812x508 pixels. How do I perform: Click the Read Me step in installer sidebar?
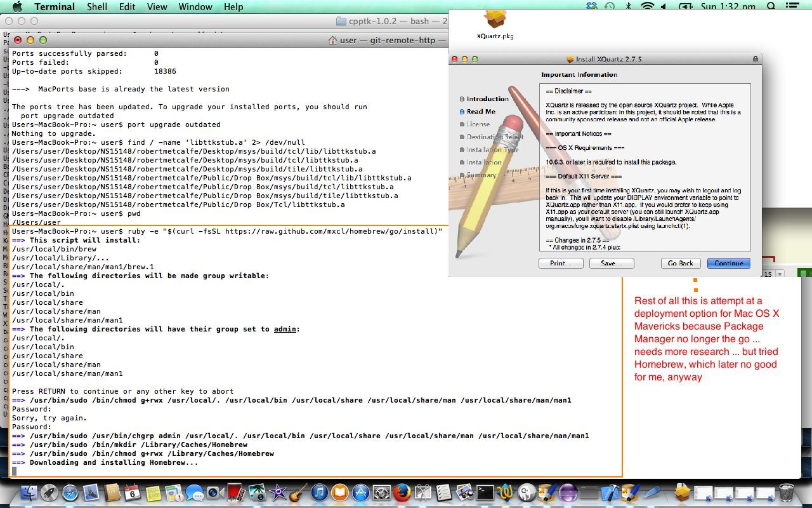481,112
